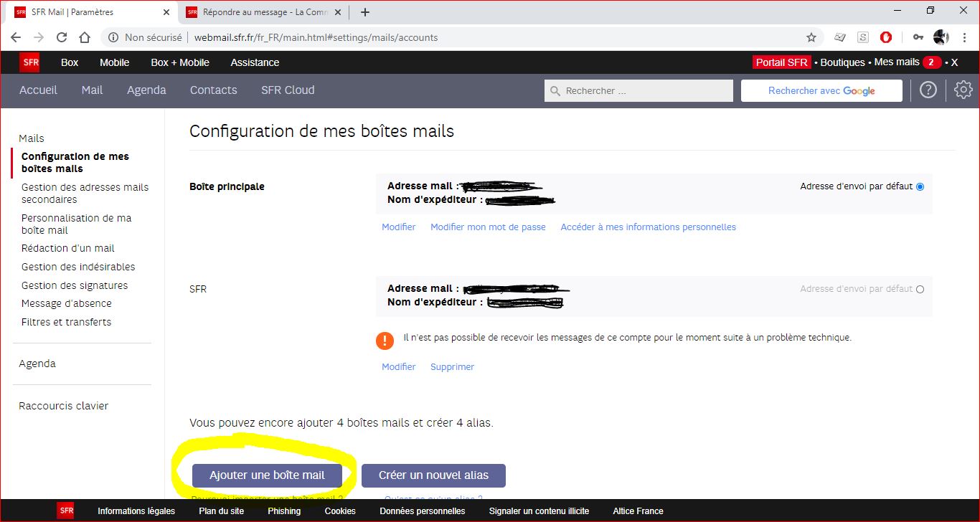Click Portail SFR link
Screen dimensions: 980x522
tap(782, 62)
